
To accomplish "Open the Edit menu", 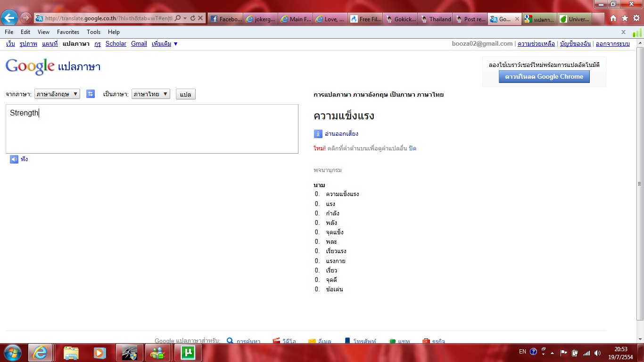I will pyautogui.click(x=25, y=32).
